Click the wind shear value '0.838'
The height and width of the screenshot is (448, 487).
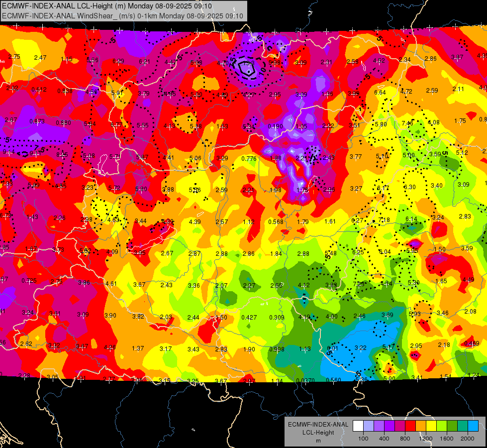[x=65, y=91]
